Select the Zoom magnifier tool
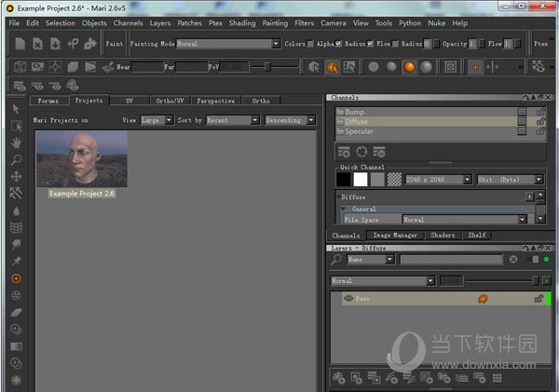 tap(16, 159)
